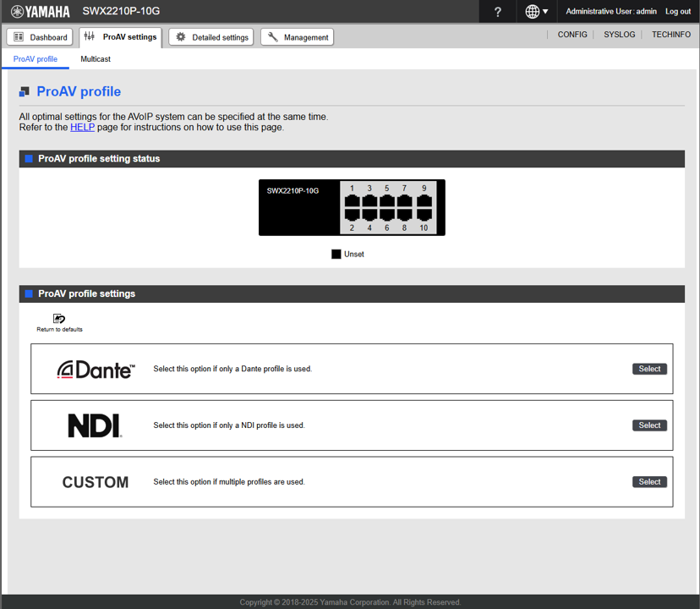Click the Unset legend square

click(336, 254)
